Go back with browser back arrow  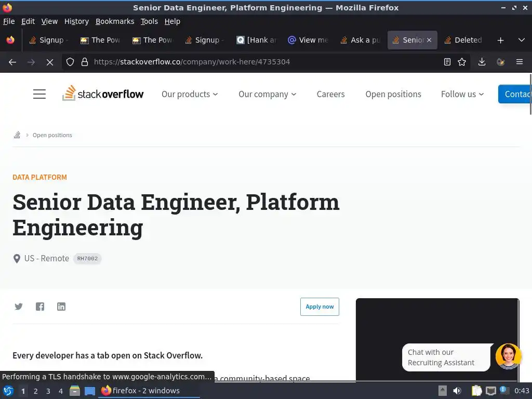coord(12,62)
